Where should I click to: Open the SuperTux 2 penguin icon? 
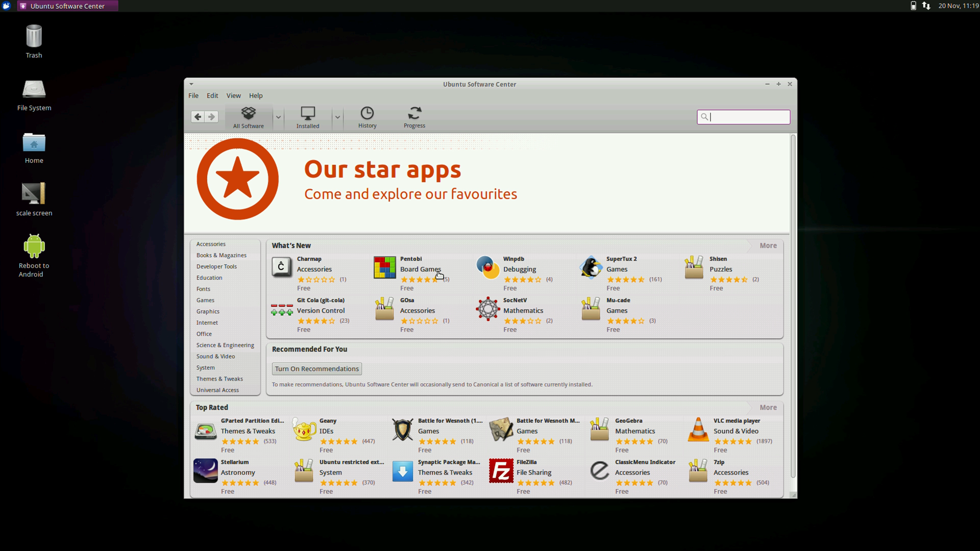click(591, 267)
